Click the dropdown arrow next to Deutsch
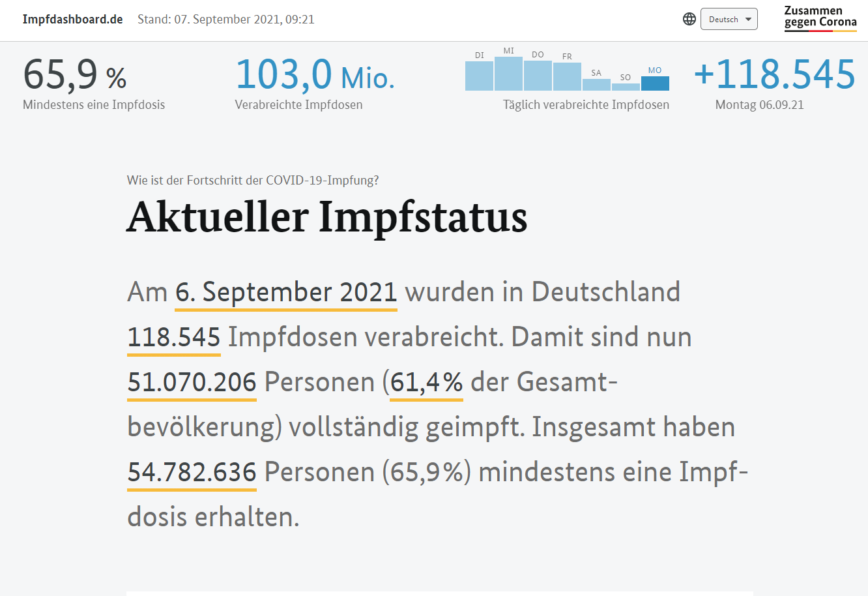The height and width of the screenshot is (596, 868). tap(748, 19)
